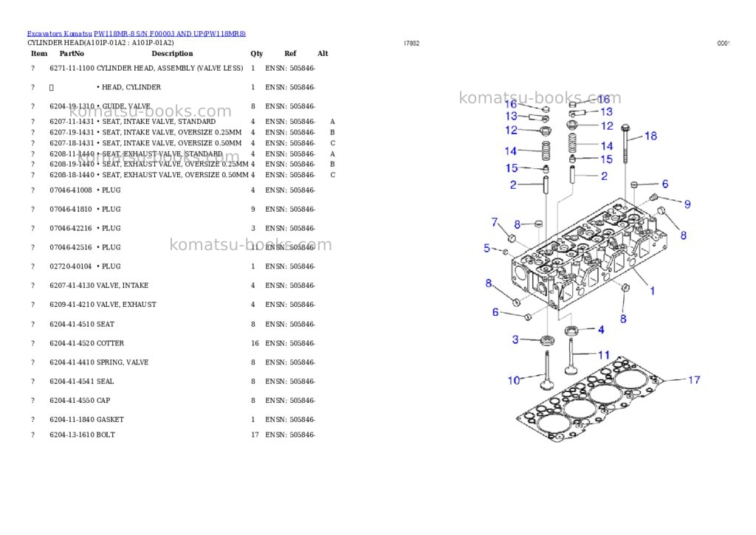The width and height of the screenshot is (756, 535).
Task: Select the CAP description
Action: 103,401
